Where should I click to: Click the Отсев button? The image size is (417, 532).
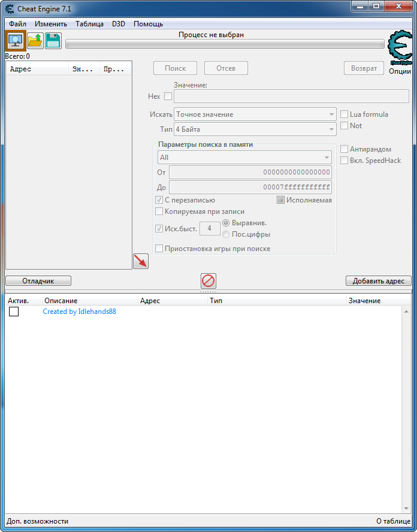pos(226,68)
